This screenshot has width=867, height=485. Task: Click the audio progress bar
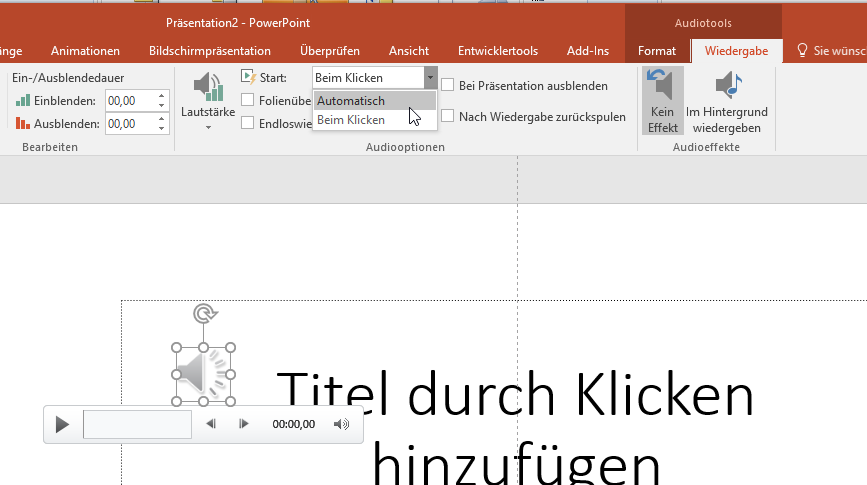tap(137, 425)
